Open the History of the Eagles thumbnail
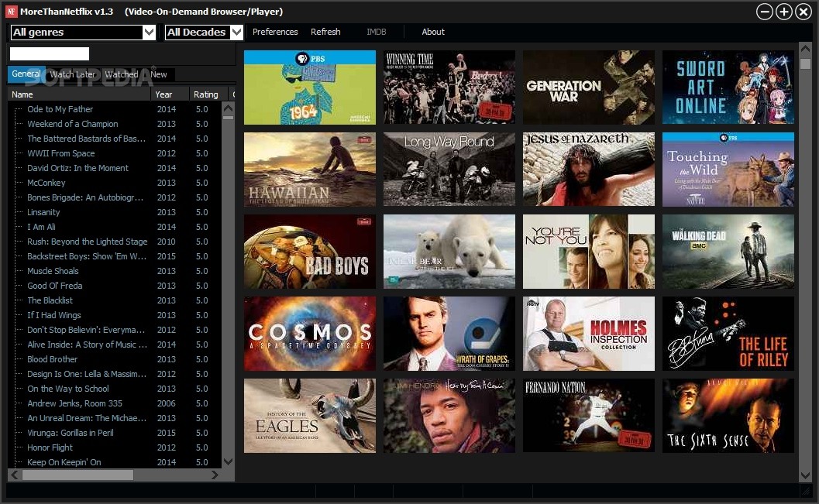The image size is (819, 504). pyautogui.click(x=310, y=415)
